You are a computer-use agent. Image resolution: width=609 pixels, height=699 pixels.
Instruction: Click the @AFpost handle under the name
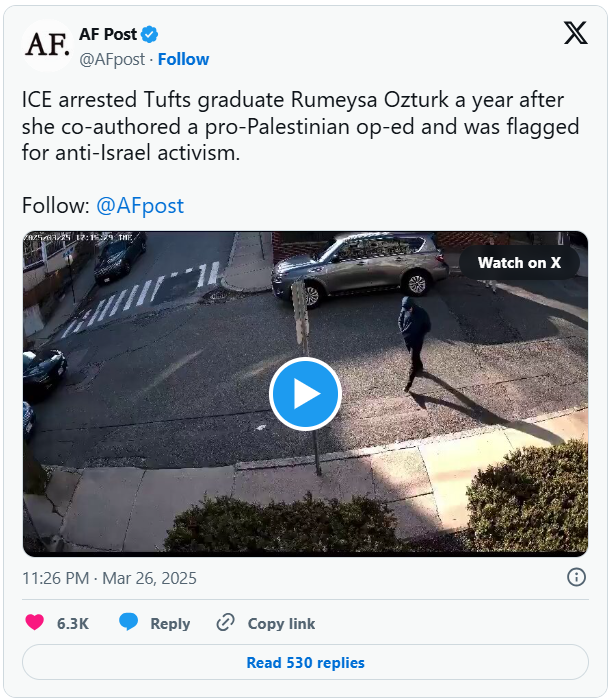[x=111, y=59]
